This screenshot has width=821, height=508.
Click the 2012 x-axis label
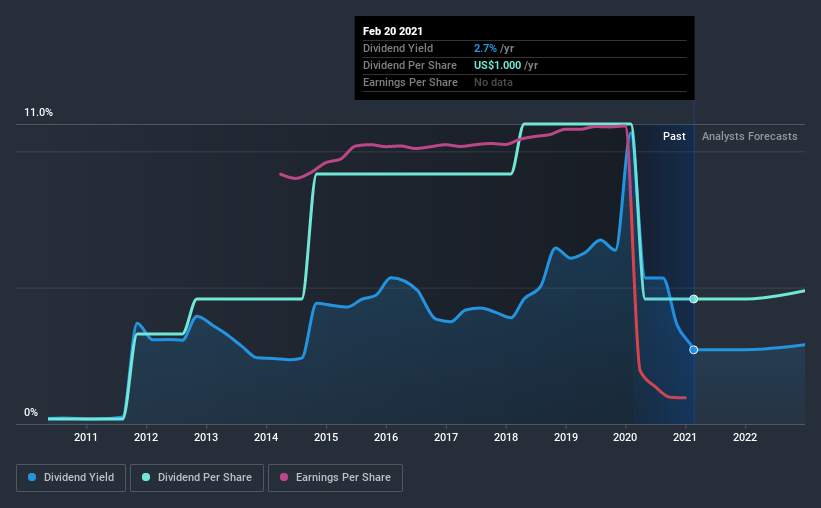click(146, 437)
